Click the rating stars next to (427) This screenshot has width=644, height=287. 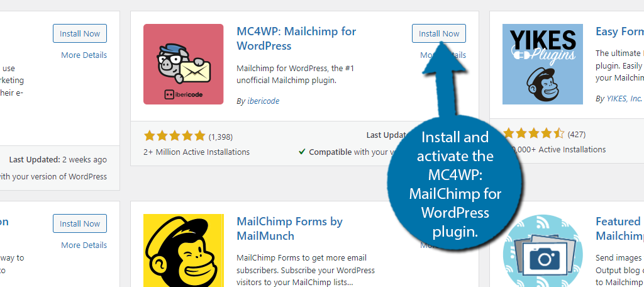click(x=533, y=133)
